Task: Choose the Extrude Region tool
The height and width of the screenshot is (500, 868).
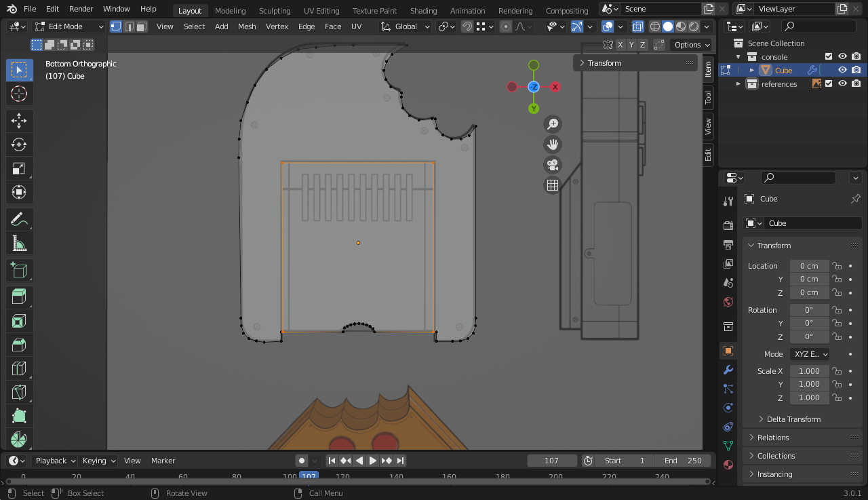Action: [19, 297]
